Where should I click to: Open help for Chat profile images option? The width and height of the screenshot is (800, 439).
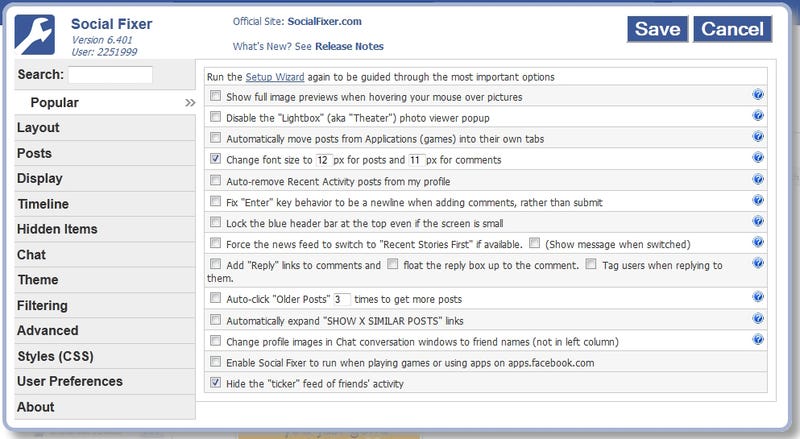click(758, 340)
